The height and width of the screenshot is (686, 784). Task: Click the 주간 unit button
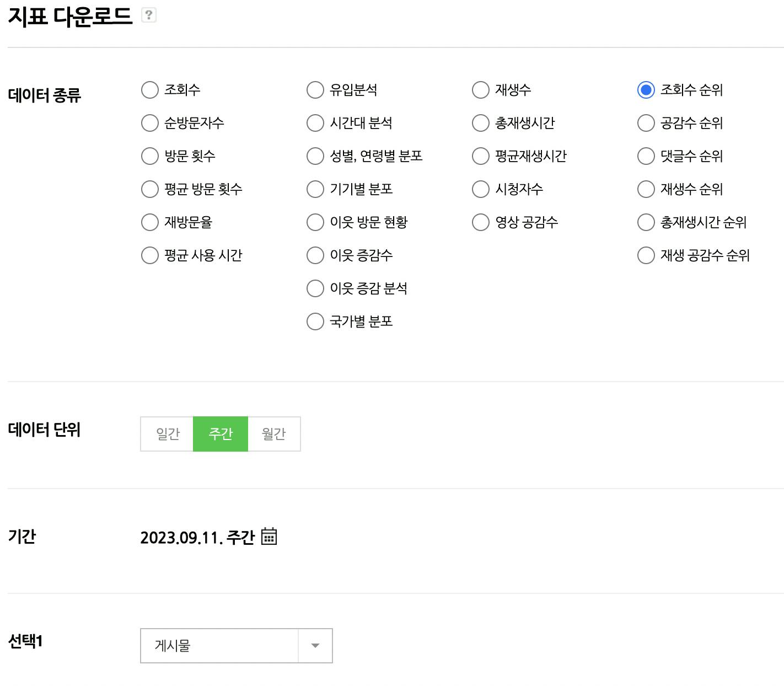pyautogui.click(x=221, y=434)
